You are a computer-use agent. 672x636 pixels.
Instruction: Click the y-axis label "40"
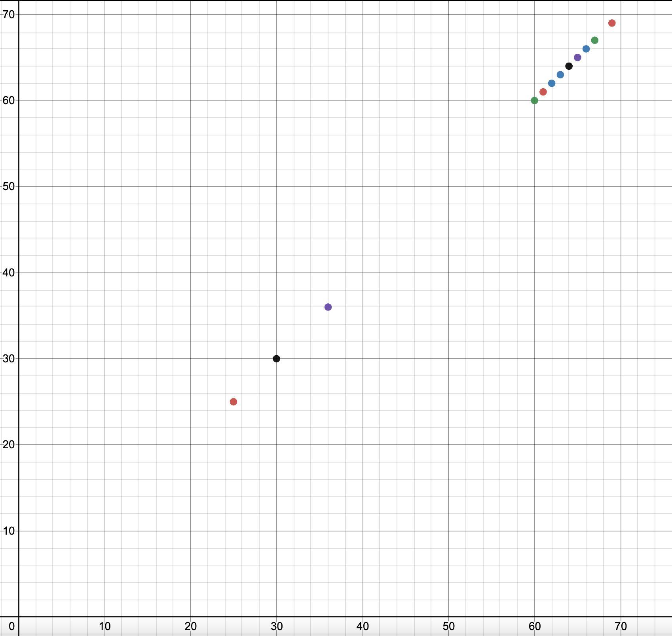[x=9, y=272]
